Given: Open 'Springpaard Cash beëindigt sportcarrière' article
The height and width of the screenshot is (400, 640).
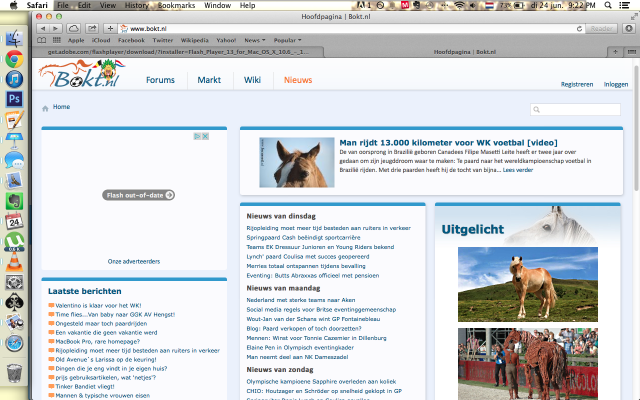Looking at the screenshot, I should 303,238.
